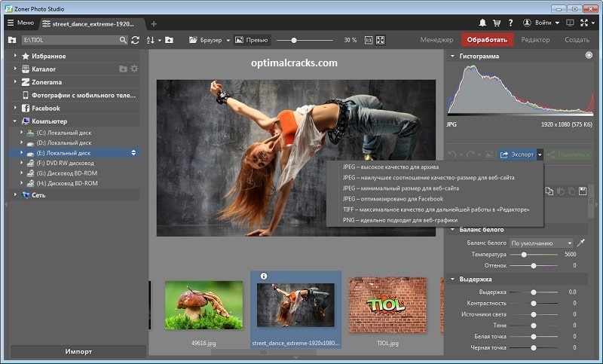Click the fullscreen expand icon in top bar
This screenshot has height=364, width=603.
pyautogui.click(x=584, y=23)
